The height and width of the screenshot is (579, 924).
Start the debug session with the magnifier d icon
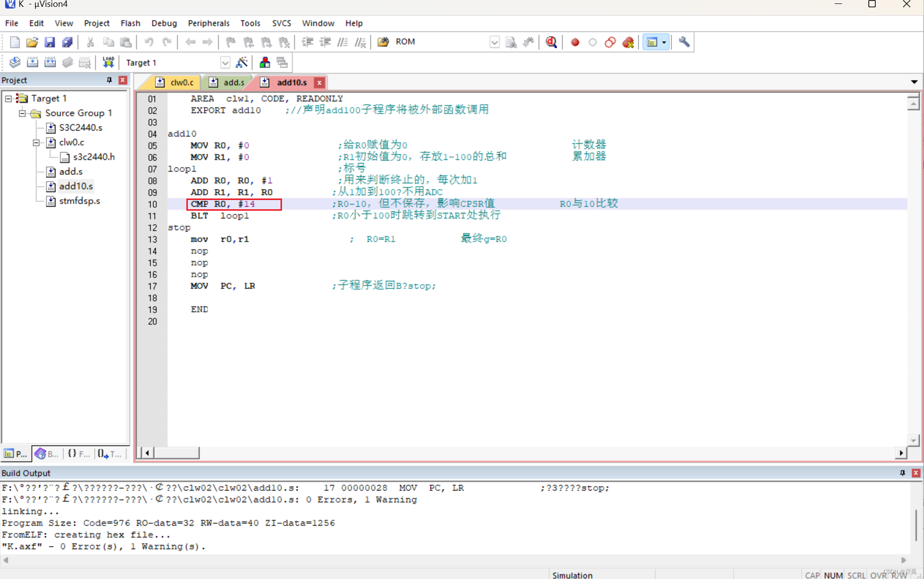tap(551, 42)
